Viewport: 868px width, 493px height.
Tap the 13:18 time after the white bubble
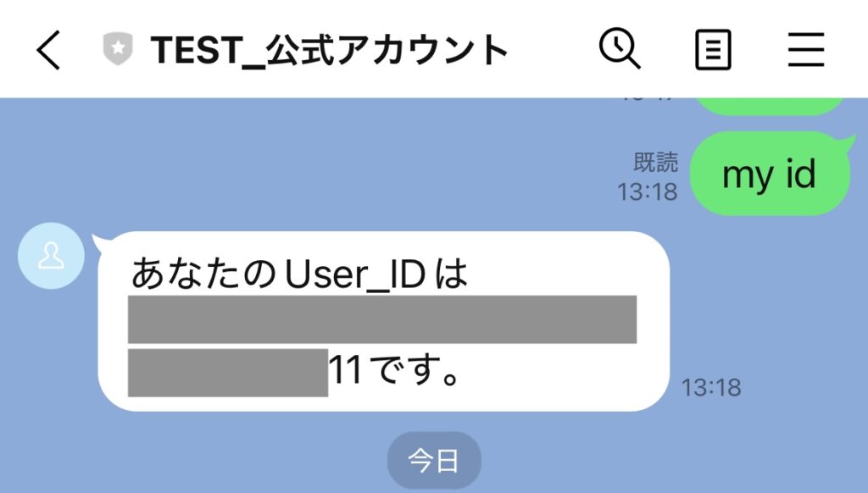pos(711,387)
